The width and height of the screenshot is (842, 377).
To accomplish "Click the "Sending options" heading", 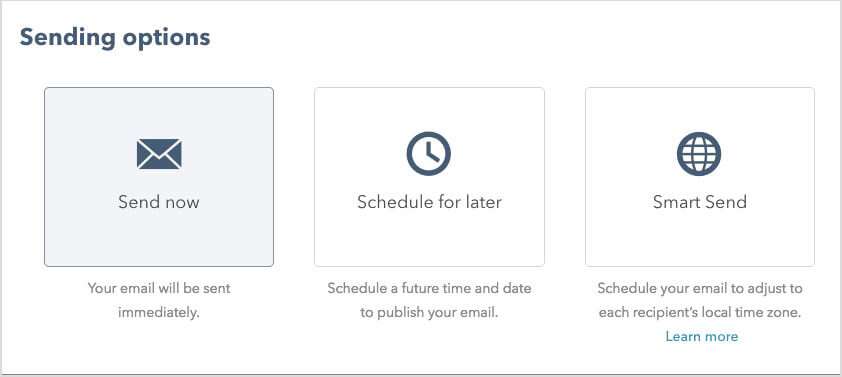I will click(115, 38).
